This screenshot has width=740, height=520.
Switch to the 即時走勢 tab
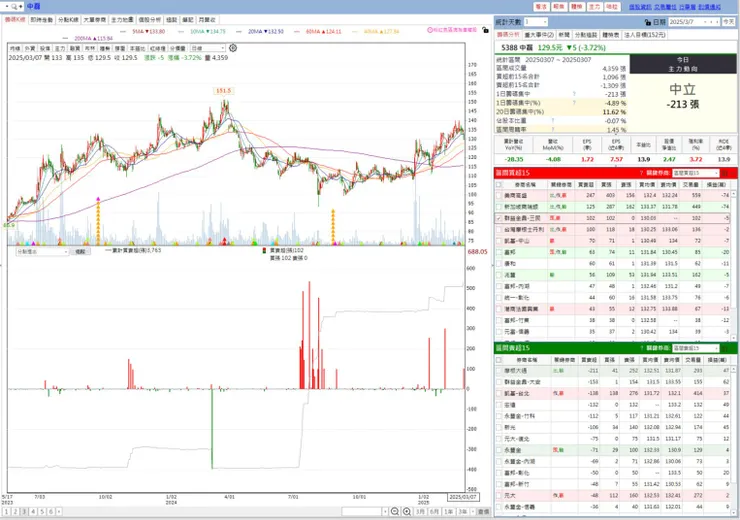(42, 20)
